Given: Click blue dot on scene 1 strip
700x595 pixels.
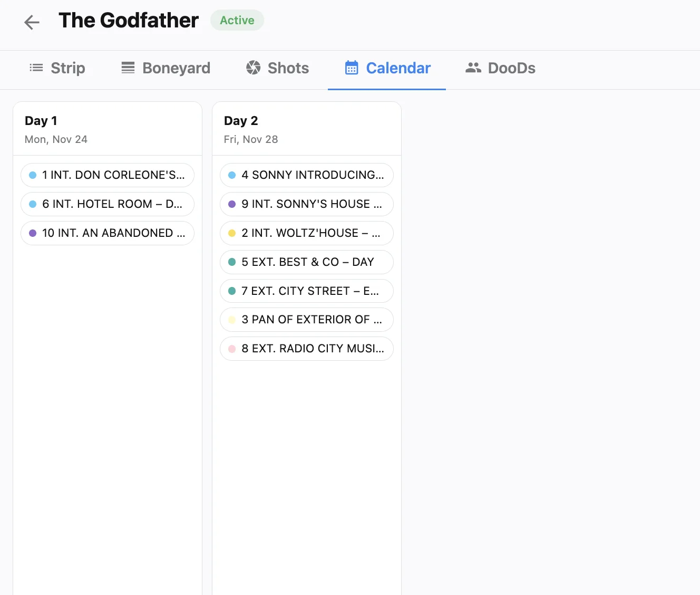Looking at the screenshot, I should [33, 175].
